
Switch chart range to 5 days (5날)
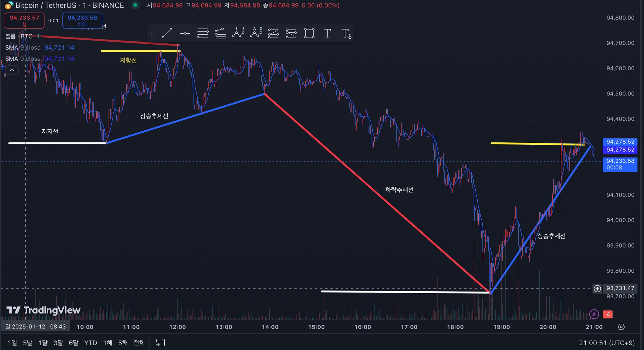tap(28, 343)
